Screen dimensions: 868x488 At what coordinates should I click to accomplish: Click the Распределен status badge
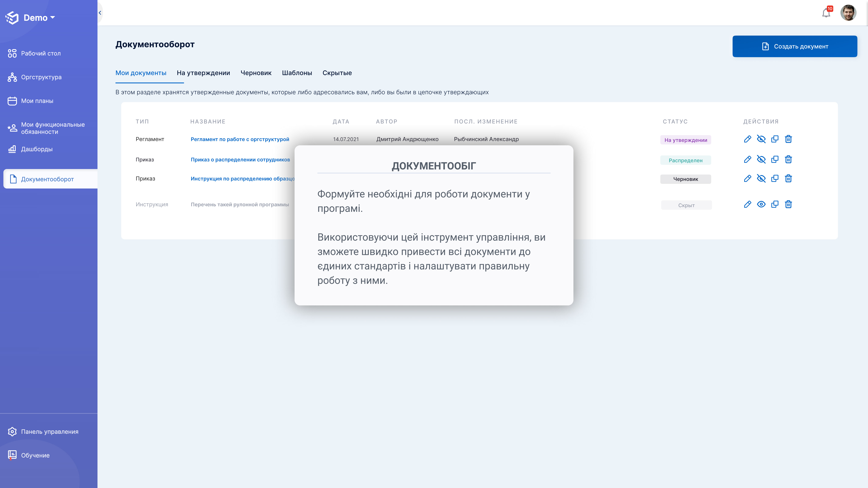pyautogui.click(x=686, y=160)
